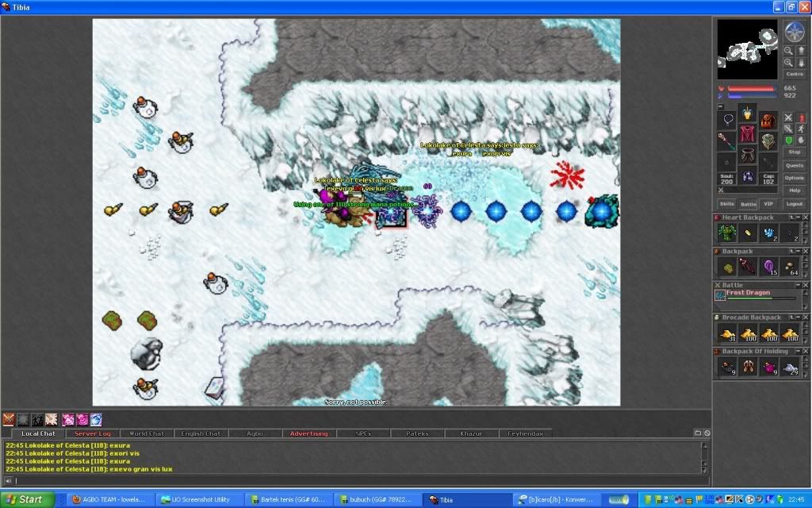Select green armor in Heart Backpack
The width and height of the screenshot is (812, 508).
tap(727, 233)
